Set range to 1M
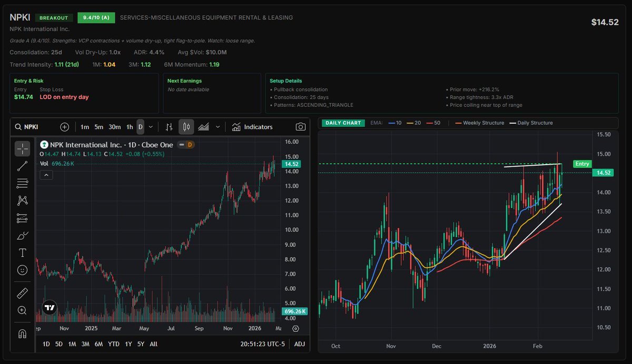Image resolution: width=632 pixels, height=364 pixels. click(x=72, y=344)
